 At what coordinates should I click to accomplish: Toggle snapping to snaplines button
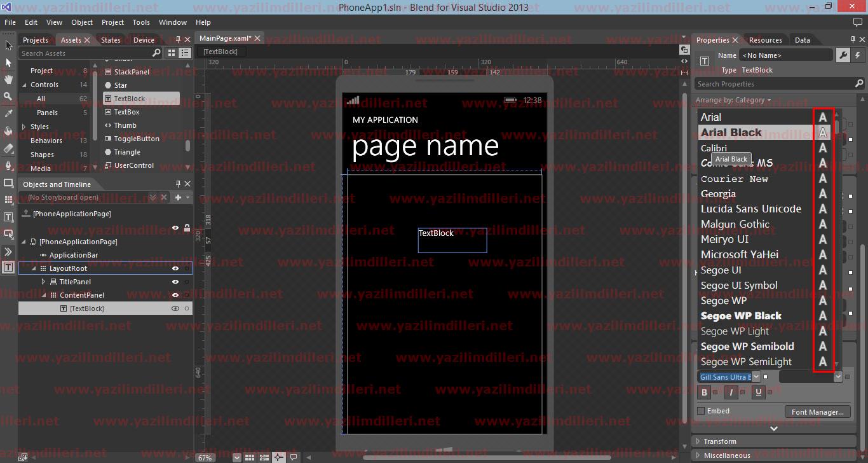tap(279, 457)
